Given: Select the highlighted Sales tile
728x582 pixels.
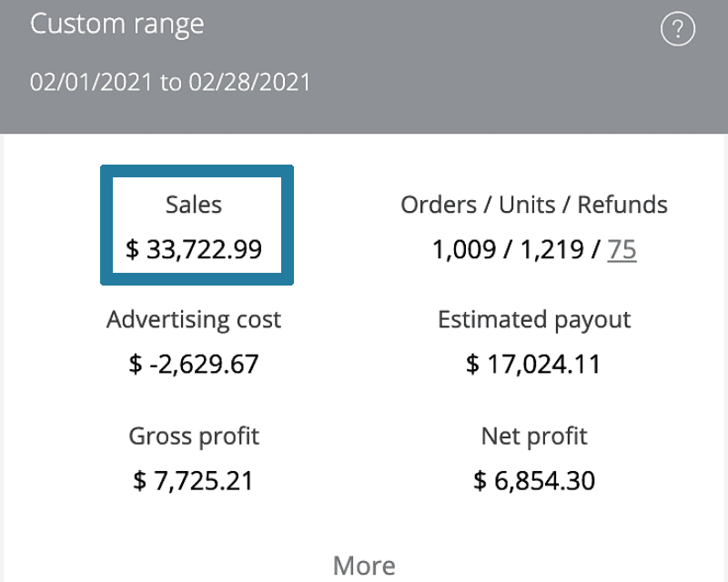Looking at the screenshot, I should pyautogui.click(x=197, y=226).
